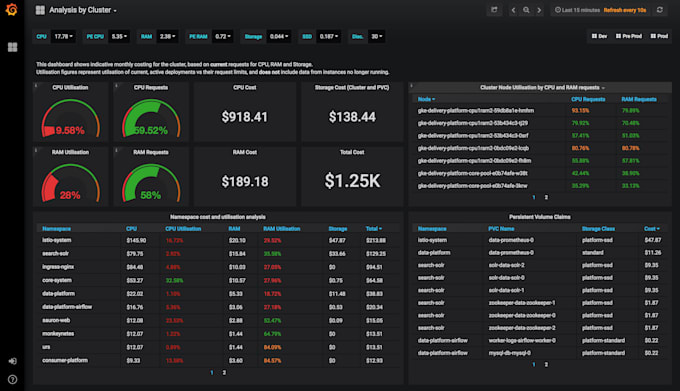This screenshot has height=391, width=680.
Task: Sort node table by CPU Requests column
Action: click(588, 99)
